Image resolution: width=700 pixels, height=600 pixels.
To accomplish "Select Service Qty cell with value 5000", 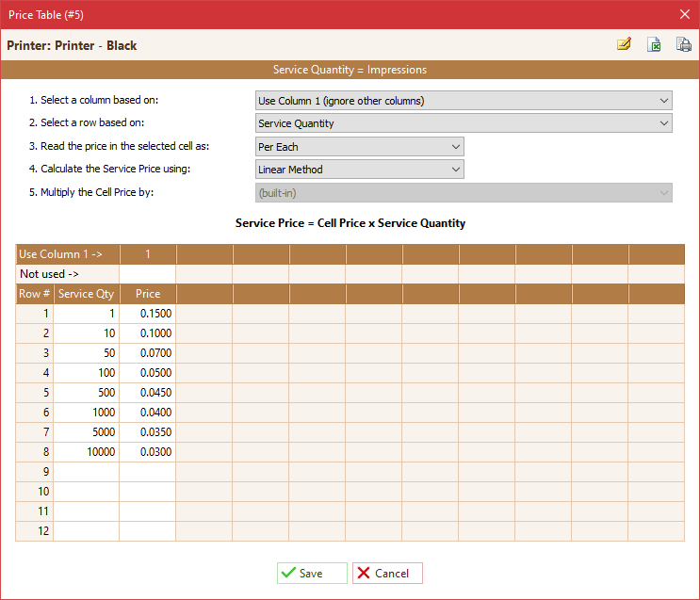I will (86, 432).
